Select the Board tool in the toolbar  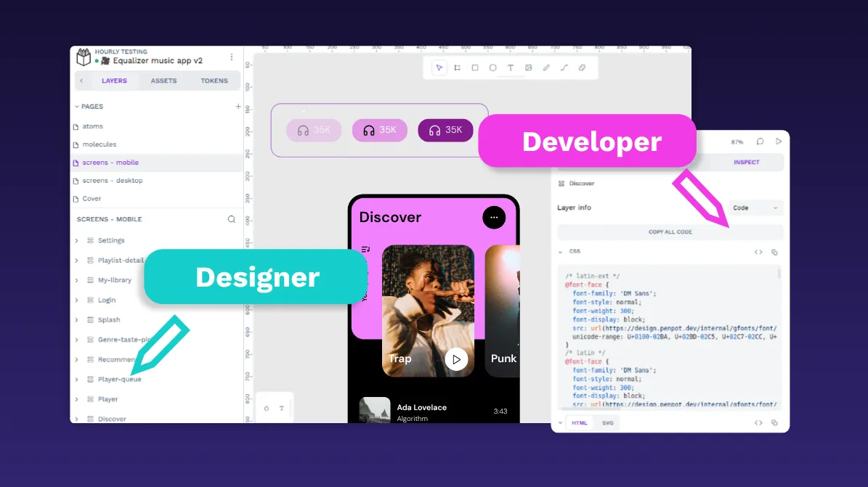457,68
